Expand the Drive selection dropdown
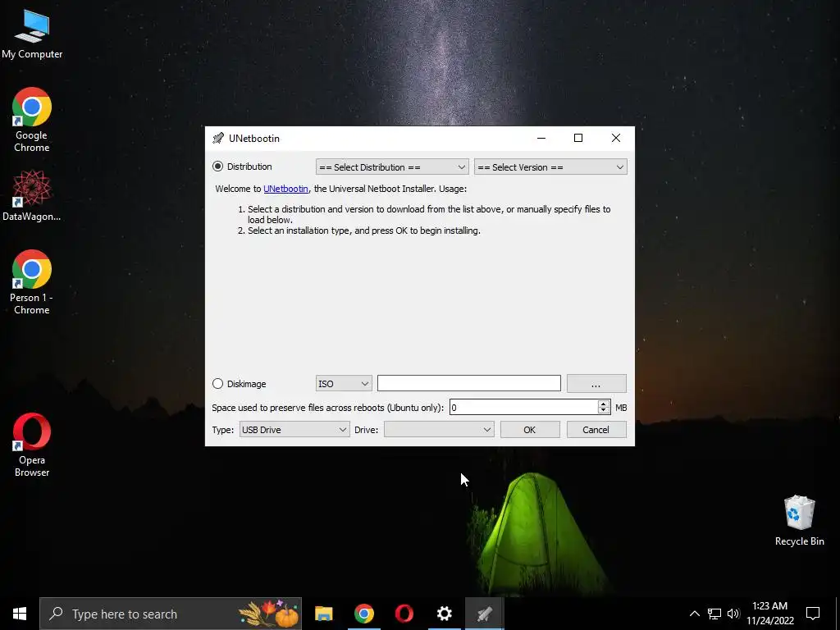 [439, 430]
